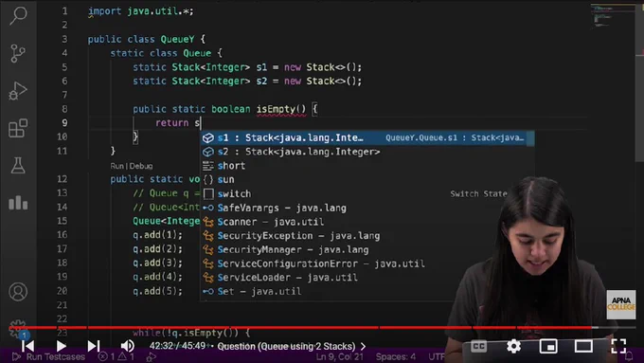Click Debug code lens above main

point(141,166)
